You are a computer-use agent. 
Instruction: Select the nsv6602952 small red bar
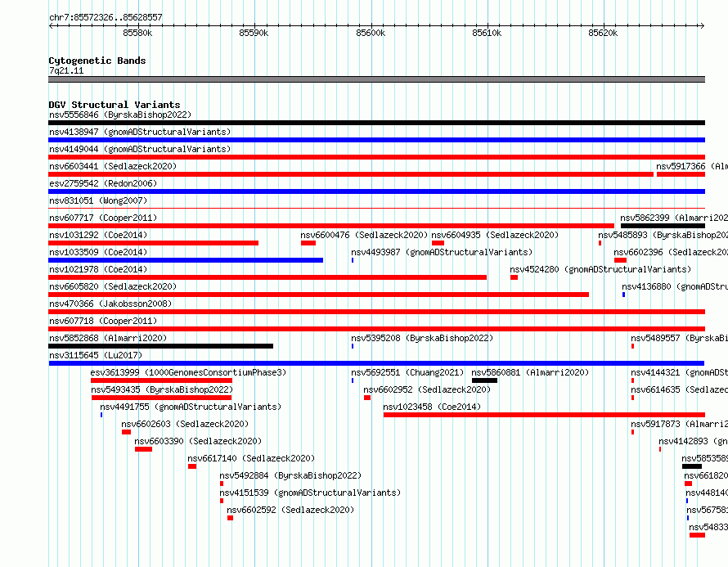[367, 398]
